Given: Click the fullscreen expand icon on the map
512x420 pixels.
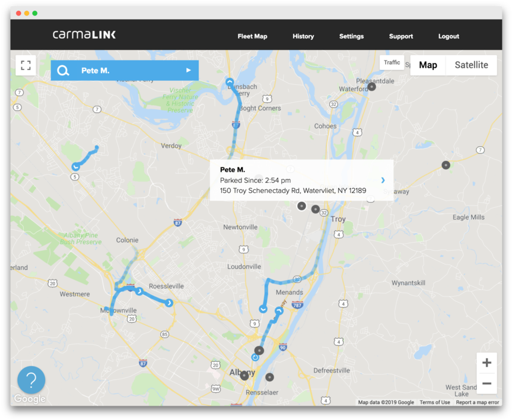Looking at the screenshot, I should [26, 65].
